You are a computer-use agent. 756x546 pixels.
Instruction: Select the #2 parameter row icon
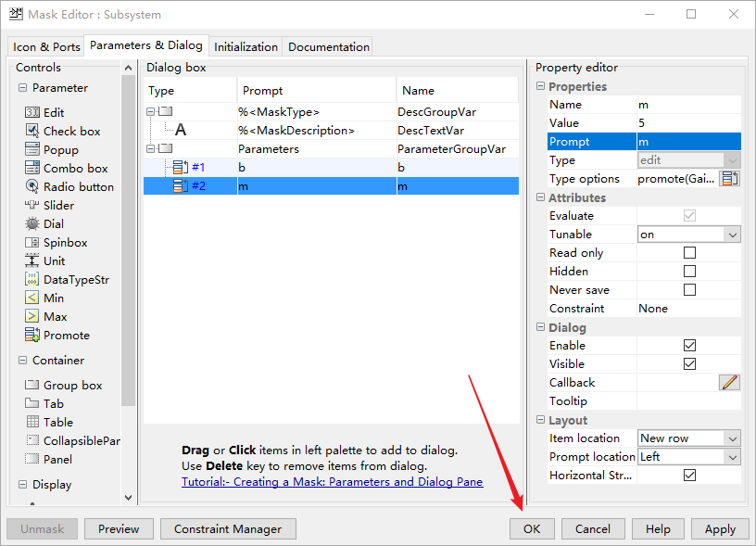tap(181, 185)
